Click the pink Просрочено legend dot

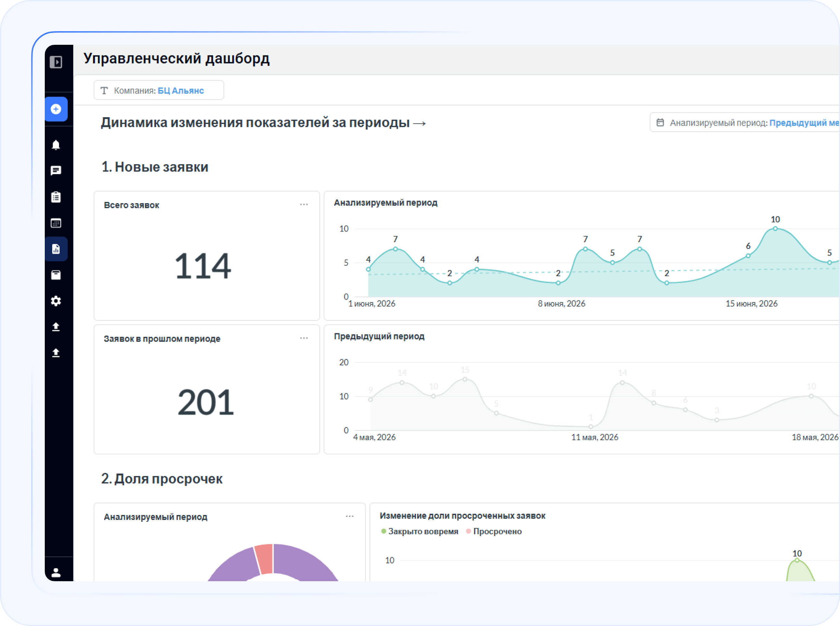pyautogui.click(x=468, y=531)
